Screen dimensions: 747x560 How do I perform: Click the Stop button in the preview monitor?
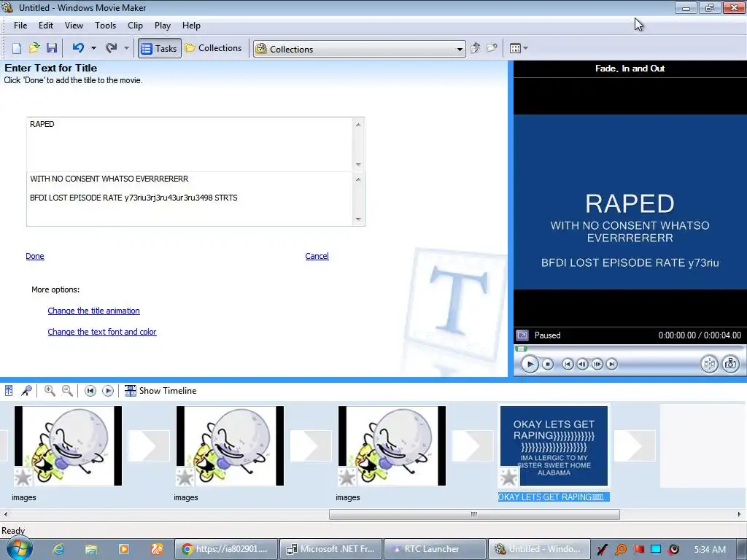click(548, 365)
